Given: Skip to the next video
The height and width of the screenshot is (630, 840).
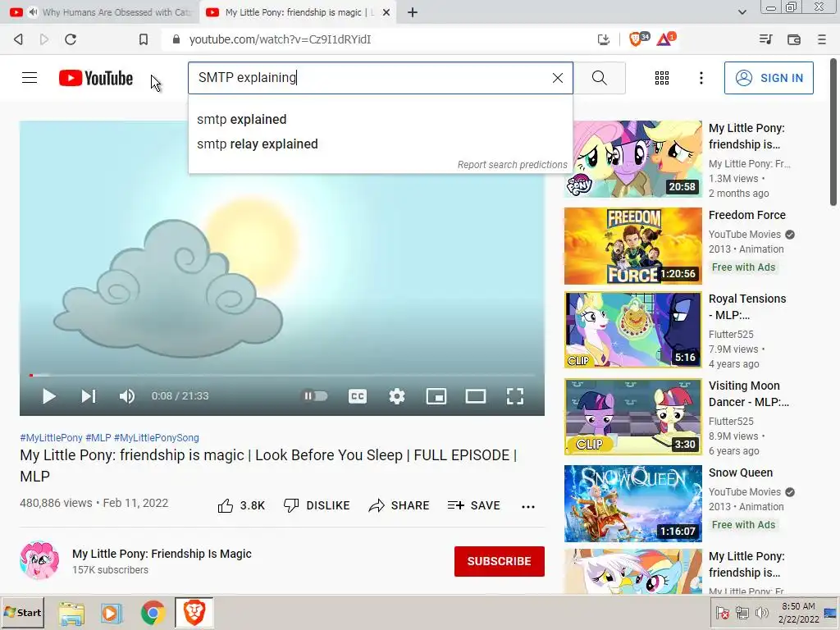Looking at the screenshot, I should click(89, 396).
